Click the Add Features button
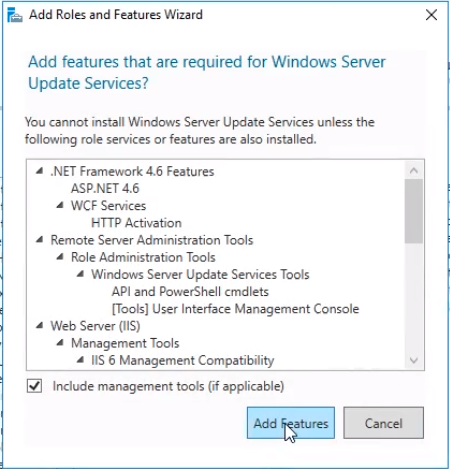 291,423
